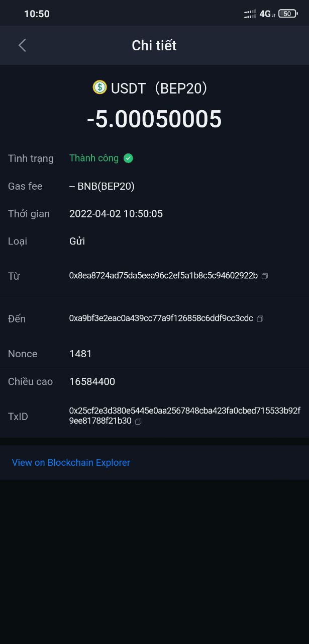Tap the back arrow icon
Image resolution: width=309 pixels, height=644 pixels.
point(22,45)
